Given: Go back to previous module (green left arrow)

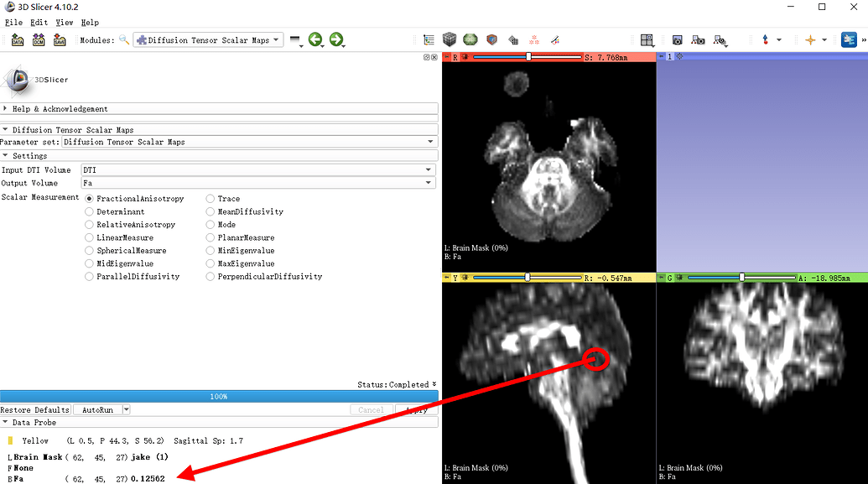Looking at the screenshot, I should point(315,39).
